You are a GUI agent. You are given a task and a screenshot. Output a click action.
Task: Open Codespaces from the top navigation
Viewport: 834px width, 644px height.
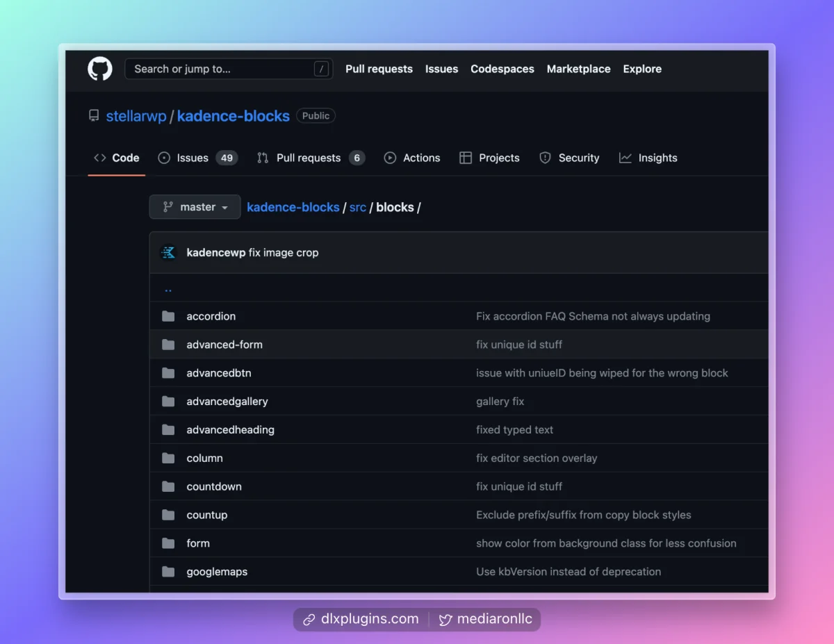pos(502,69)
